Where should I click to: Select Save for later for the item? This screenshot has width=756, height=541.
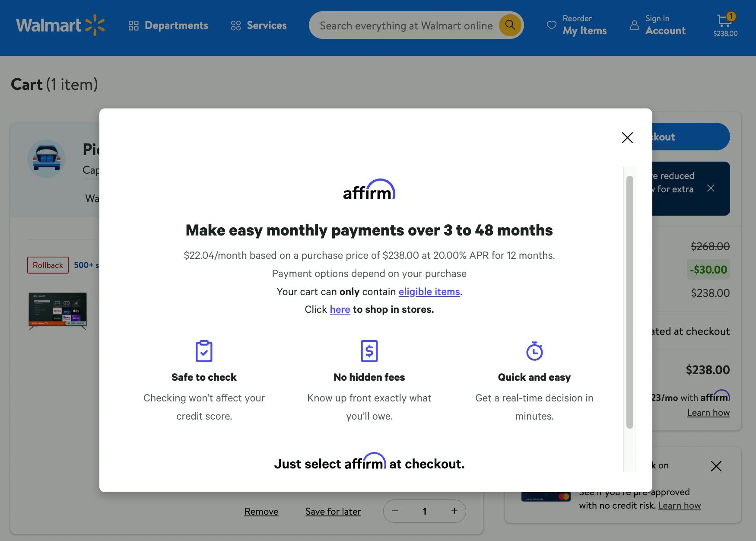click(333, 511)
